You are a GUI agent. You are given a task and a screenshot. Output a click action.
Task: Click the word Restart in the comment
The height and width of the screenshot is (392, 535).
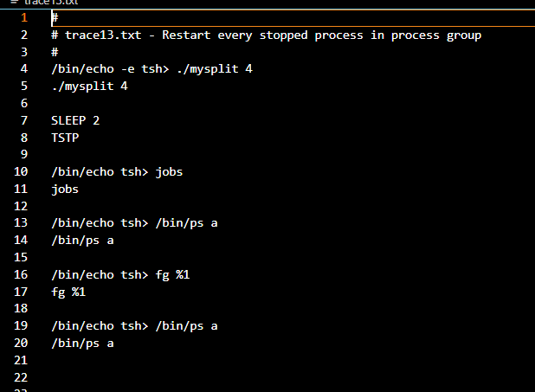pyautogui.click(x=186, y=35)
